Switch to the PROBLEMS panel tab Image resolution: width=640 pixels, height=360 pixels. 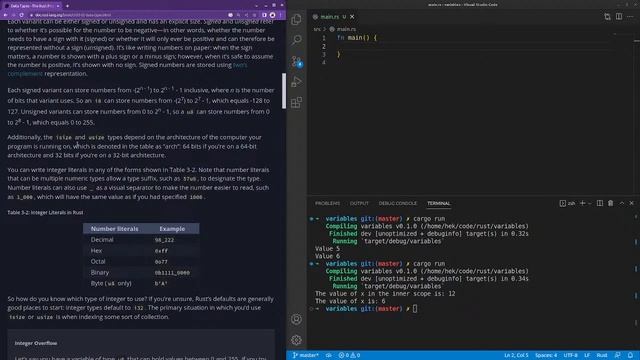327,203
